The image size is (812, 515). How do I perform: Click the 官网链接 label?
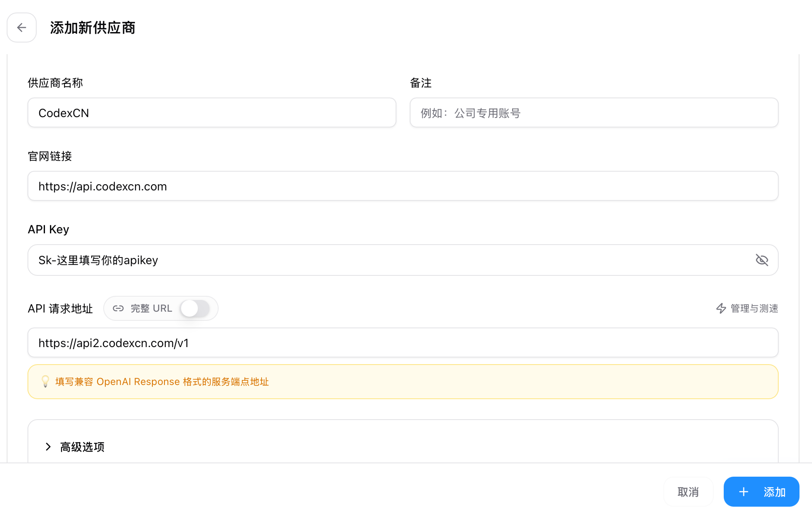[50, 156]
